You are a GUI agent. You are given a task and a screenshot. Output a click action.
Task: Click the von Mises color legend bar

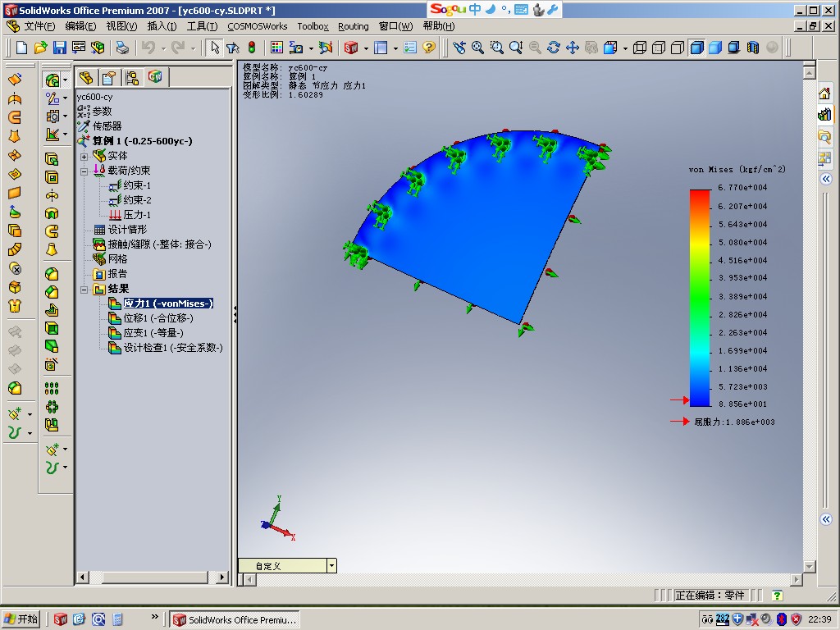(701, 298)
